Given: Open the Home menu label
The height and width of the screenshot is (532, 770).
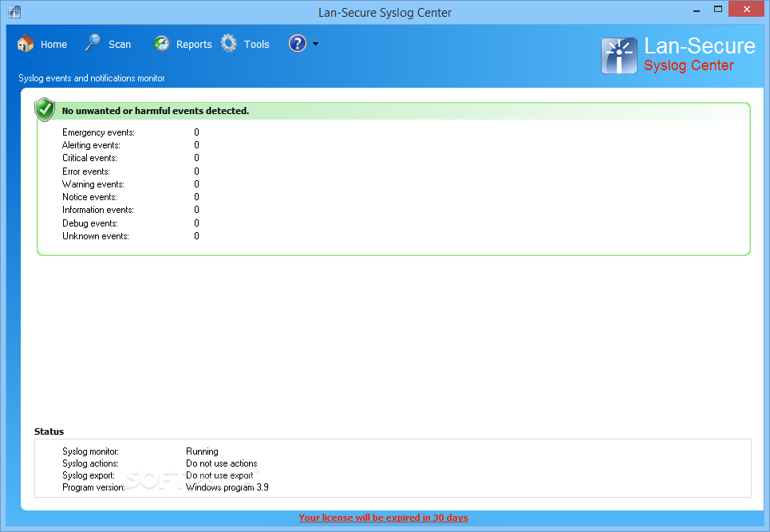Looking at the screenshot, I should point(53,44).
